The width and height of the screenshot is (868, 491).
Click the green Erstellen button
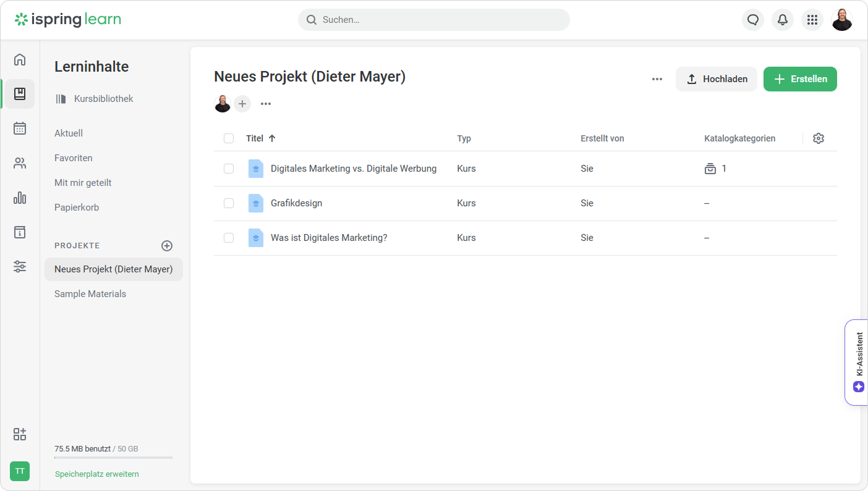tap(800, 79)
